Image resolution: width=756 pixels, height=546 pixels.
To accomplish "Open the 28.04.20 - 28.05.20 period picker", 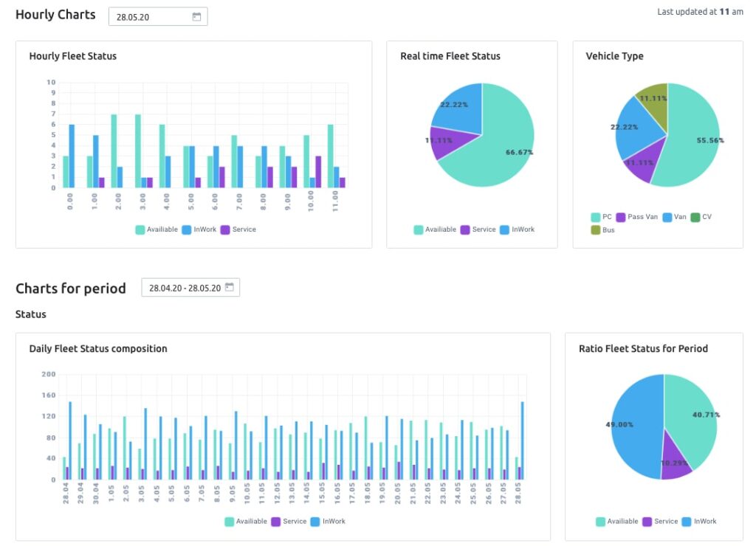I will 185,288.
